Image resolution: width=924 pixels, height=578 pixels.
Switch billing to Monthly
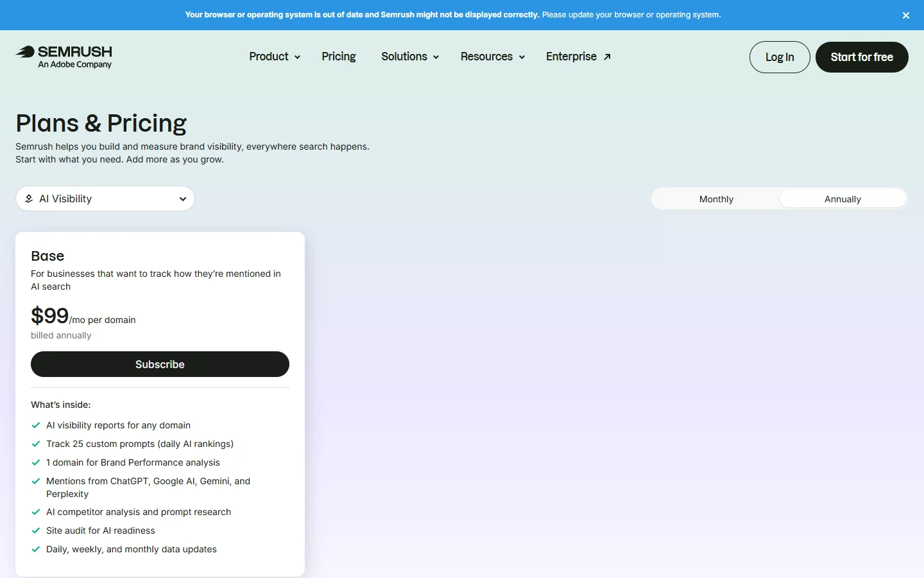click(716, 199)
